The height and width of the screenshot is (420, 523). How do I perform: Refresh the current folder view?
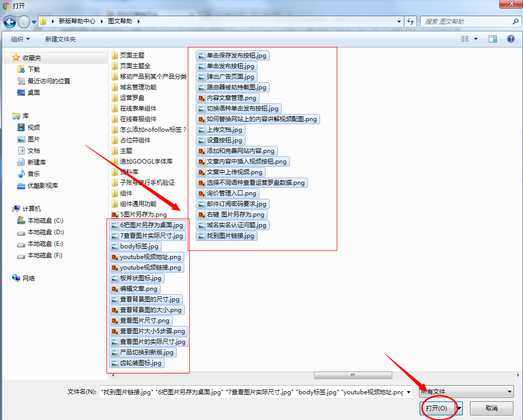[410, 22]
